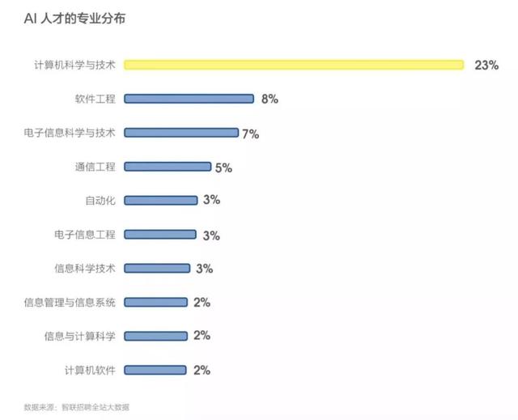Screen dimensions: 518x420
Task: Click the 8% value label
Action: pyautogui.click(x=270, y=99)
